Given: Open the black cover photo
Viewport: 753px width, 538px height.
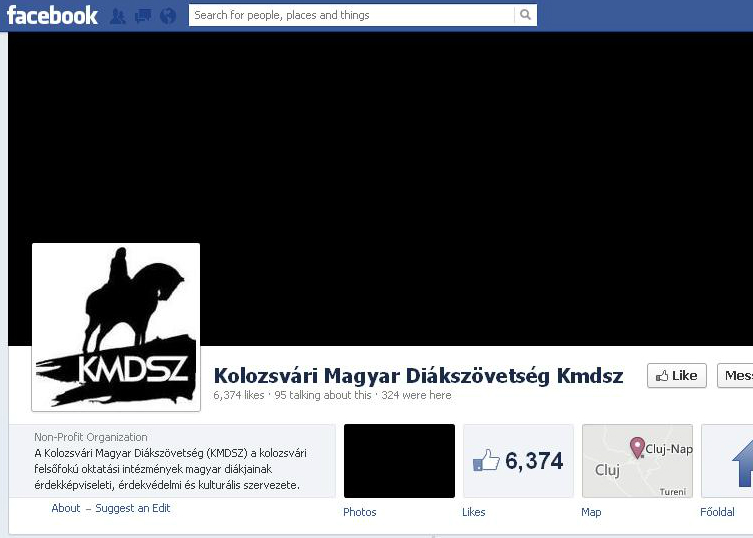Looking at the screenshot, I should point(380,188).
